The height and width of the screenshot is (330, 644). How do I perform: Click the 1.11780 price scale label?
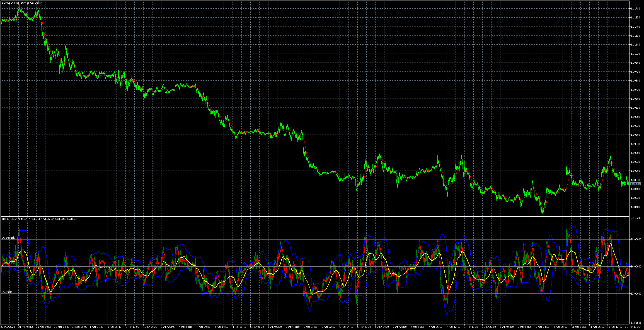click(x=635, y=9)
